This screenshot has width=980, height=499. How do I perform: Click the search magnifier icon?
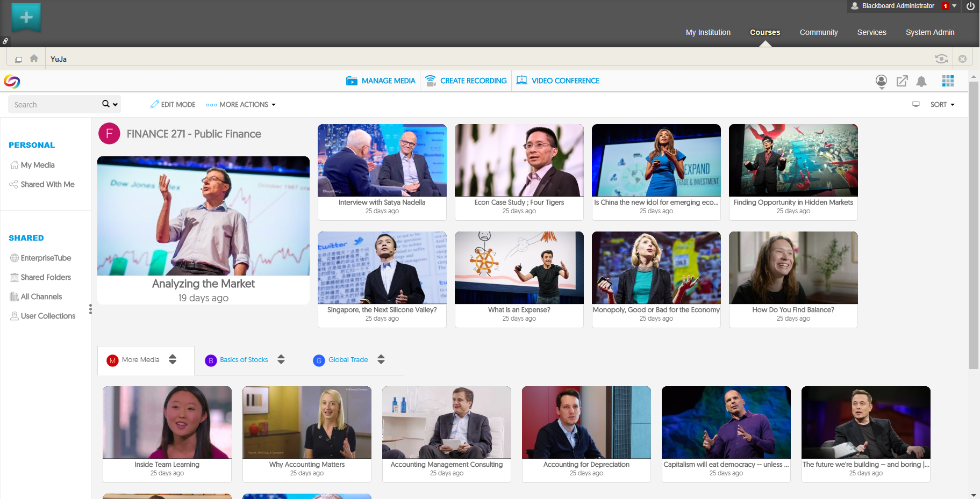click(106, 104)
